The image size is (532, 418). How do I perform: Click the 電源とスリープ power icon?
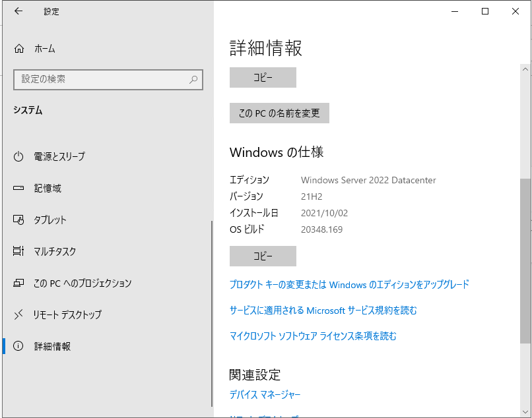point(18,157)
